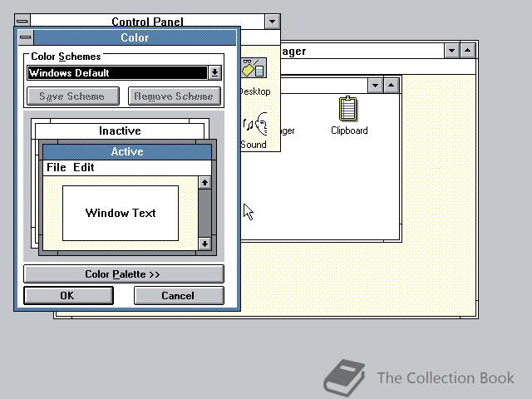Screen dimensions: 532x399
Task: Click the Edit menu in sample preview
Action: pos(83,167)
